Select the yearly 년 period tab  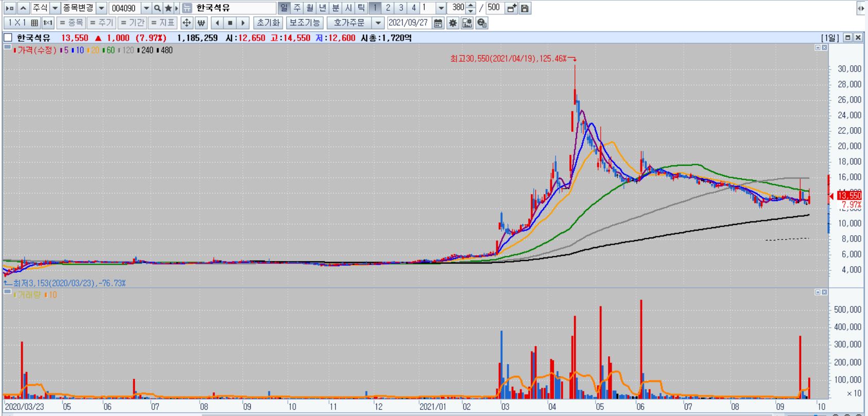click(323, 8)
